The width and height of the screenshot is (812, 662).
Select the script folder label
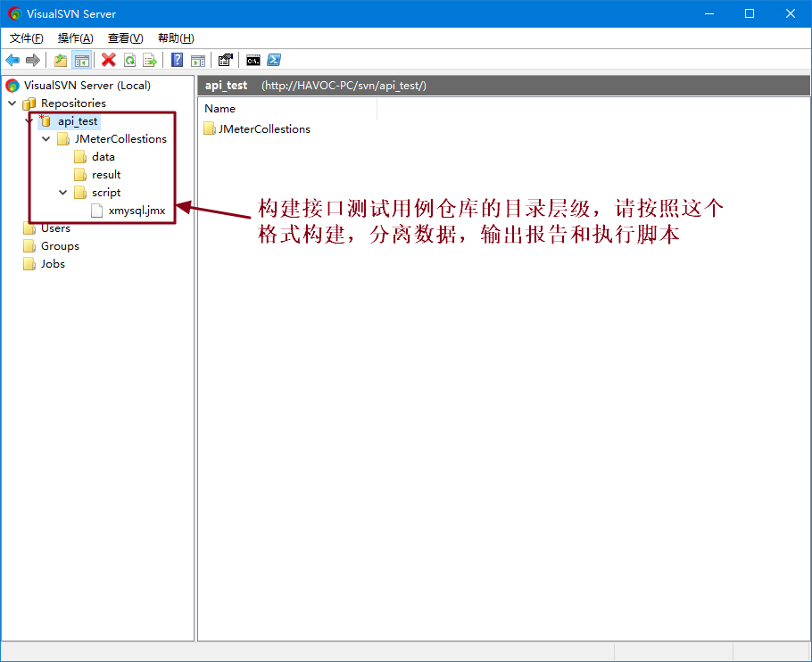(106, 193)
